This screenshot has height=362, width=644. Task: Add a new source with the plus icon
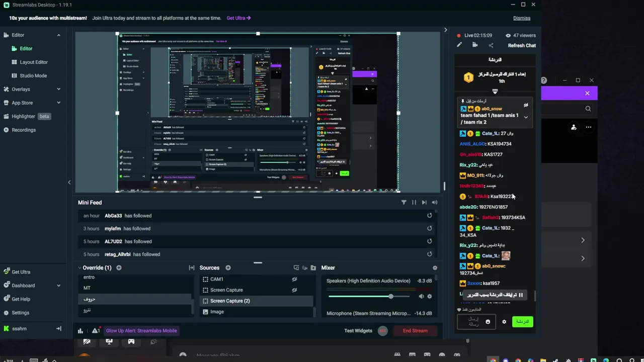click(x=228, y=268)
